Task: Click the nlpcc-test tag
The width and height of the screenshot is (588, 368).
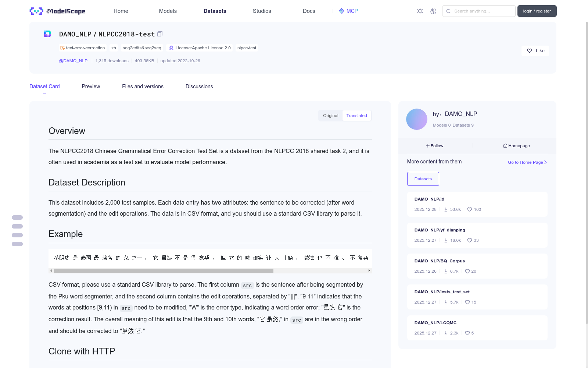Action: pos(247,48)
